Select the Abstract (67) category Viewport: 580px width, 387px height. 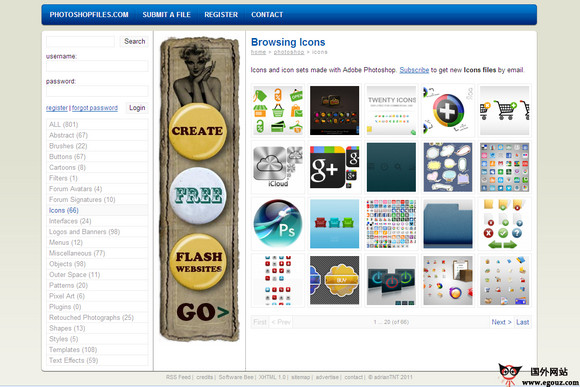pyautogui.click(x=97, y=135)
